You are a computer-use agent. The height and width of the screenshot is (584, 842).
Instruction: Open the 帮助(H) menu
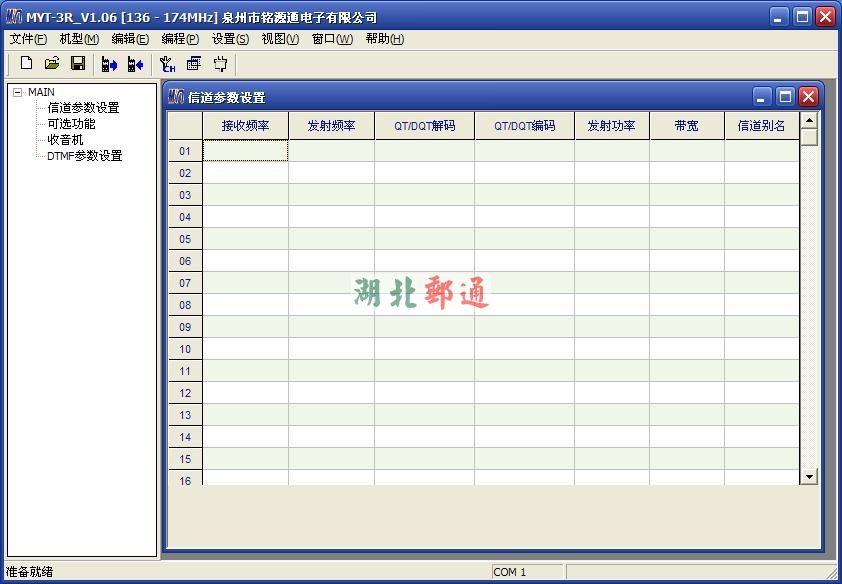click(x=384, y=39)
